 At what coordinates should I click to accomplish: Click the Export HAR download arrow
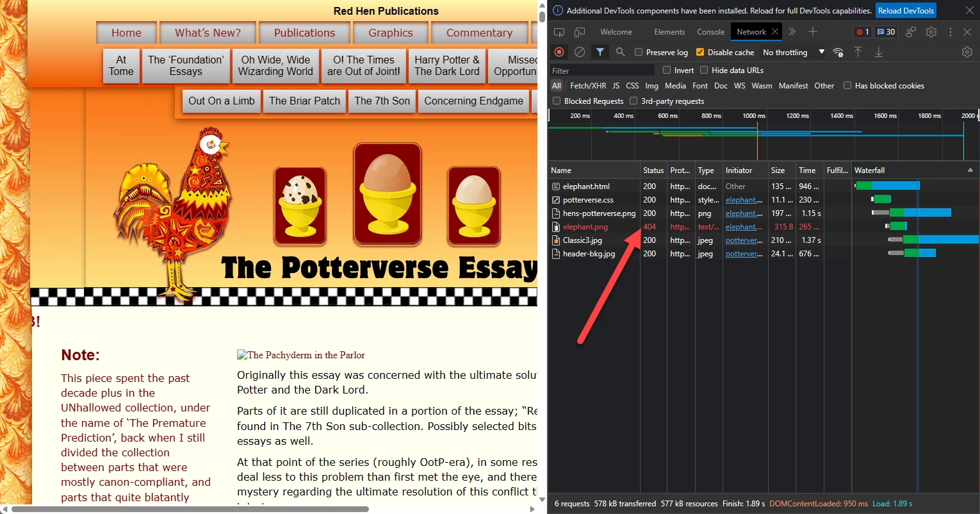click(879, 52)
